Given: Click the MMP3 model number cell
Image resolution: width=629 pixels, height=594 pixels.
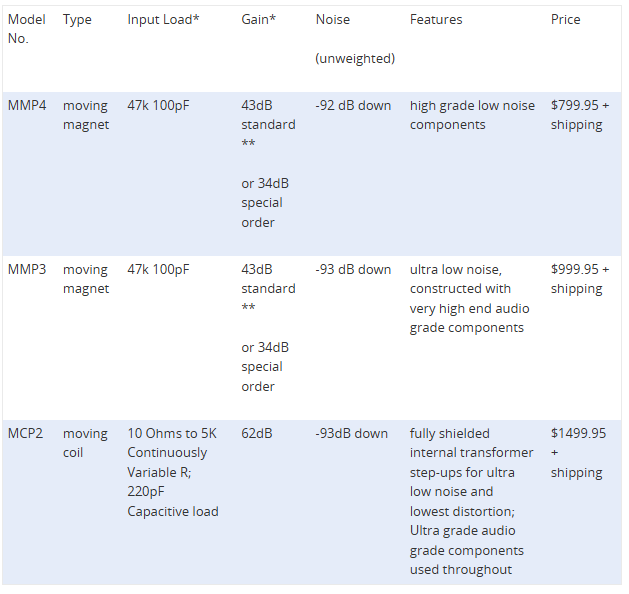Looking at the screenshot, I should point(27,269).
